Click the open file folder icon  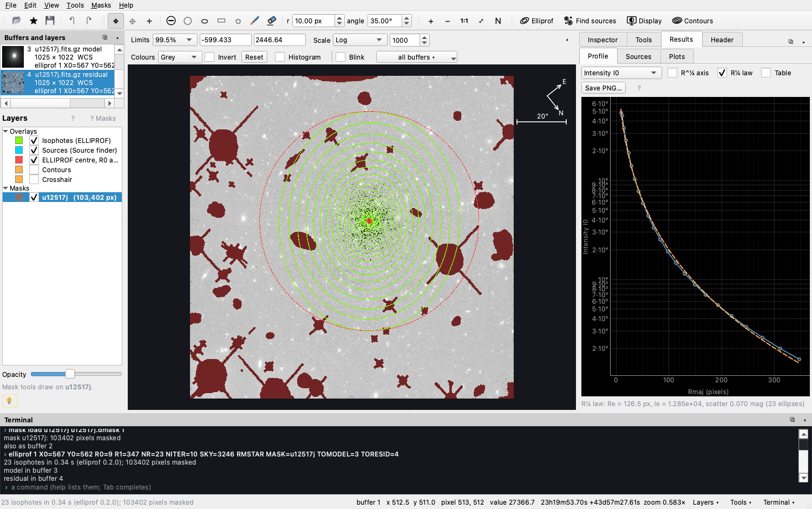16,21
